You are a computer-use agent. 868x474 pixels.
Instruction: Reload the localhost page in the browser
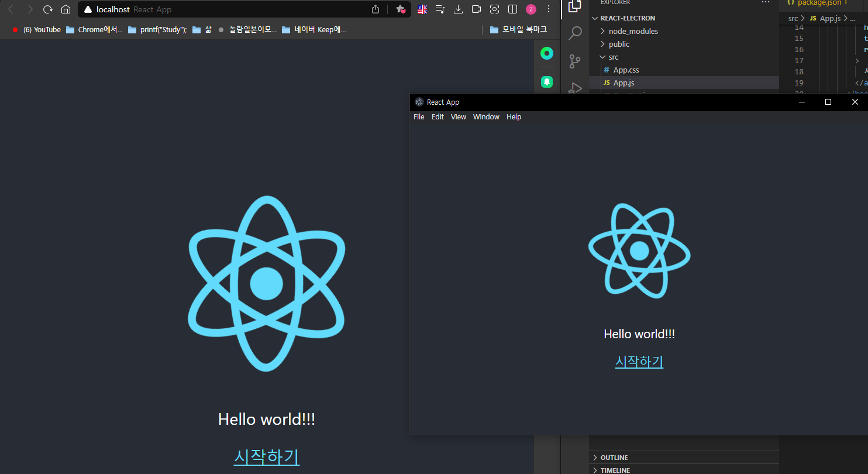[x=48, y=9]
